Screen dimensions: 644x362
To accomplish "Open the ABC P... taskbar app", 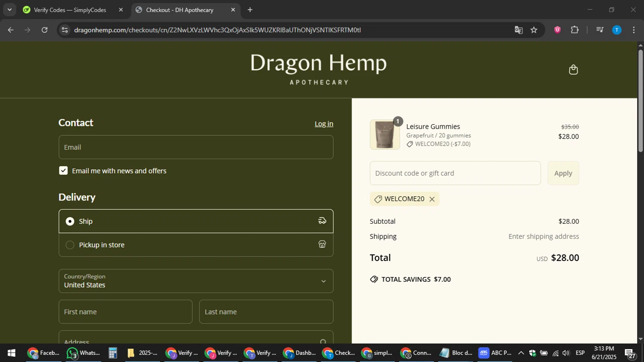I will coord(495,353).
